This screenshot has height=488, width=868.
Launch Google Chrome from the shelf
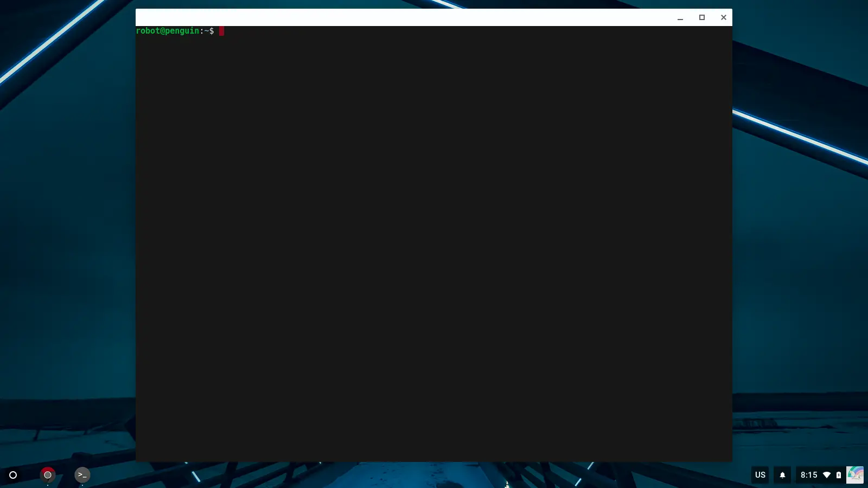(48, 475)
